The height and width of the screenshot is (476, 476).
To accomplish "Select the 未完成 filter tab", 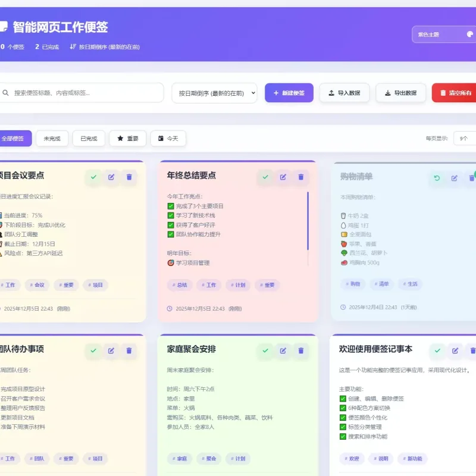I will click(x=52, y=139).
